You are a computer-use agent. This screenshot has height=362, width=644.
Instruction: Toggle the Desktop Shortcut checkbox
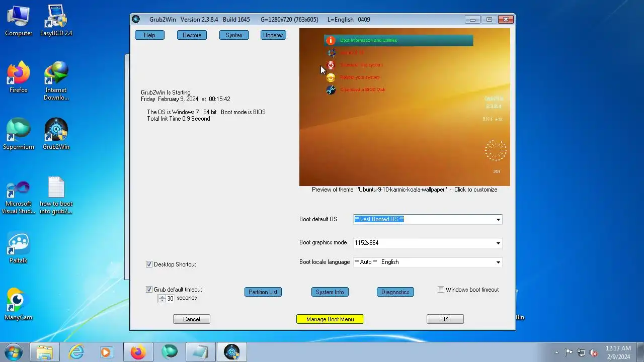[x=149, y=264]
